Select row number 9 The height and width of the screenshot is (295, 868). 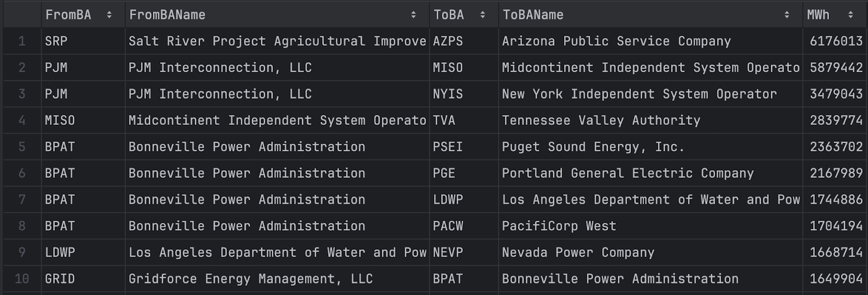tap(22, 253)
